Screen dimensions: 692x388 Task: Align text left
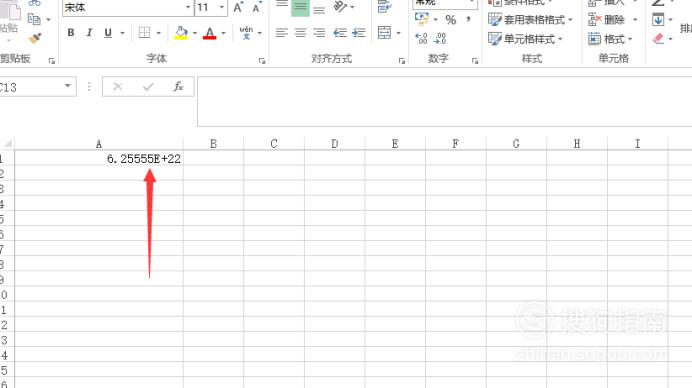[282, 33]
